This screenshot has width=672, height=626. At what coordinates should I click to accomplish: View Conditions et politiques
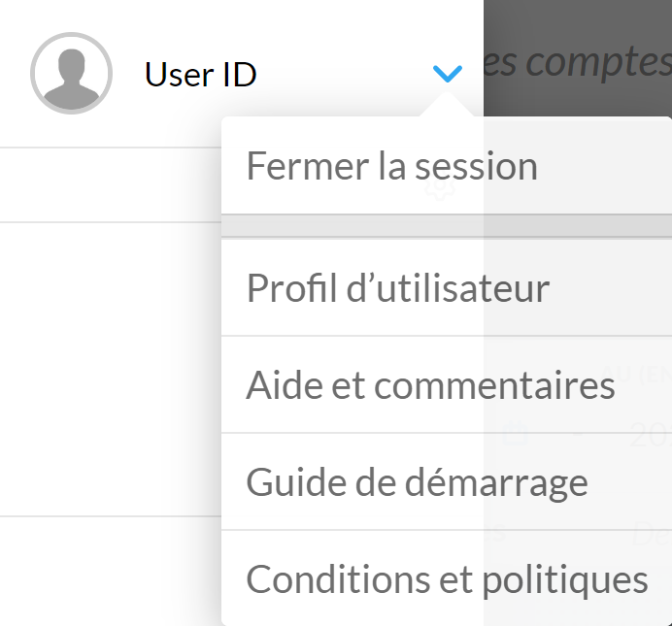(x=447, y=579)
